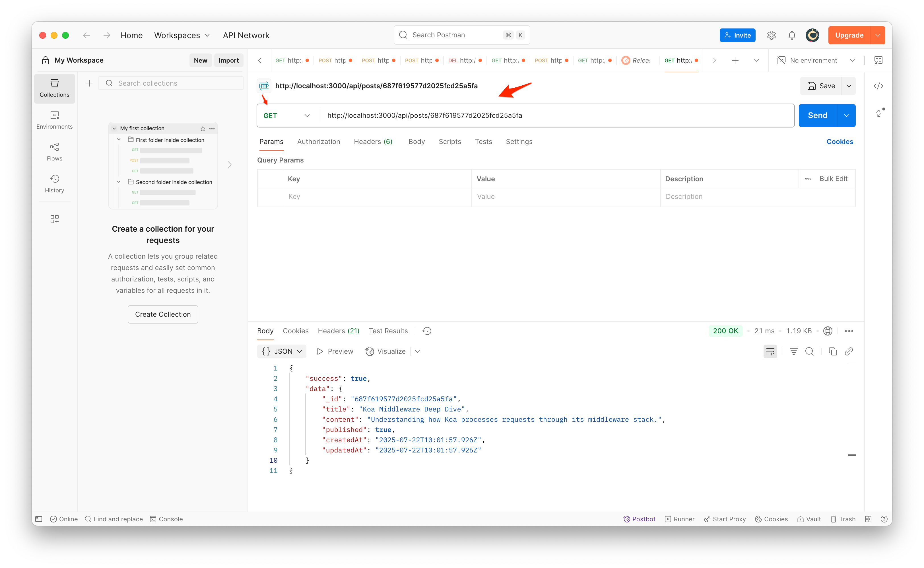Viewport: 924px width, 568px height.
Task: Click Create Collection
Action: click(x=162, y=314)
